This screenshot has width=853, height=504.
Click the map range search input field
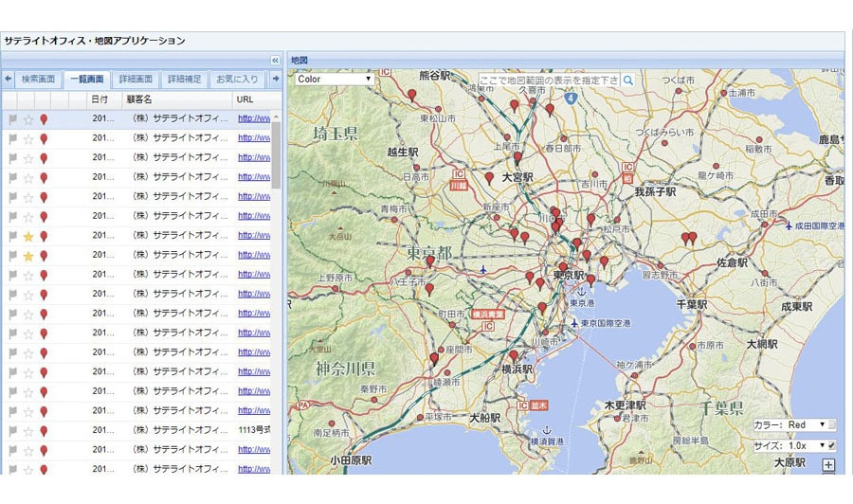549,81
